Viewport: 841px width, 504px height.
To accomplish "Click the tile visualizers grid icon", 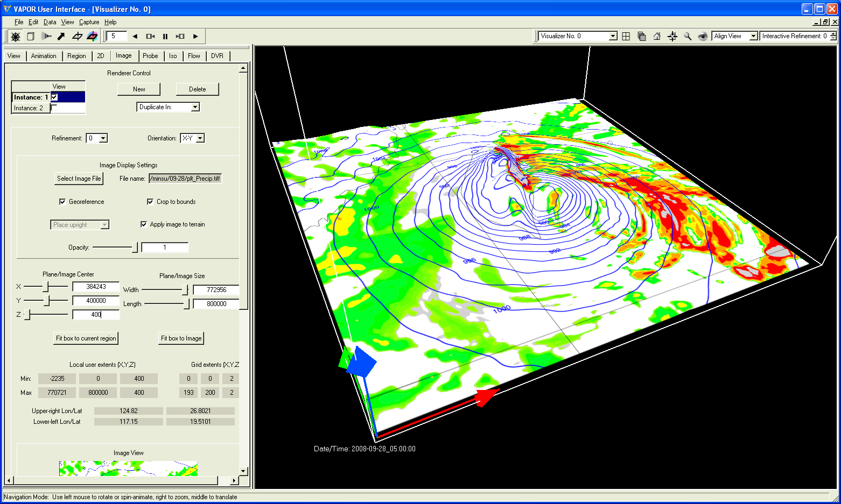I will point(626,37).
